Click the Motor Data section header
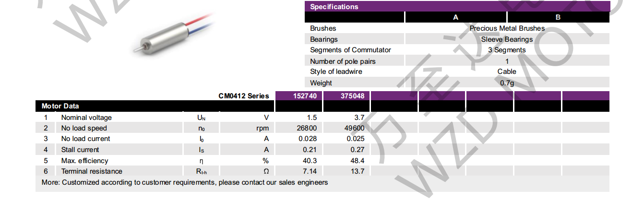644x201 pixels. [x=60, y=106]
